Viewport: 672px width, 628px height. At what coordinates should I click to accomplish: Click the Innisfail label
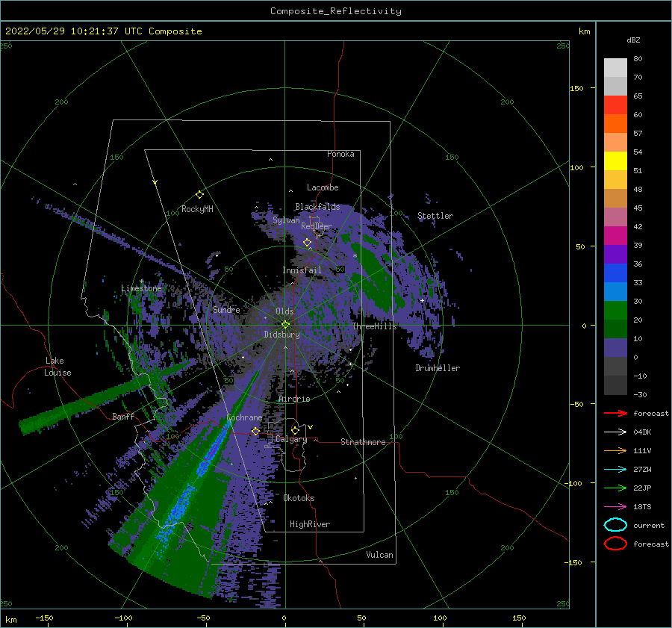(302, 270)
